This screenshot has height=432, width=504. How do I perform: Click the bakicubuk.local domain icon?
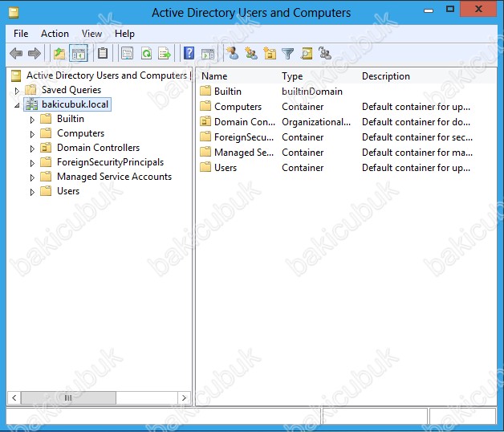[x=31, y=104]
